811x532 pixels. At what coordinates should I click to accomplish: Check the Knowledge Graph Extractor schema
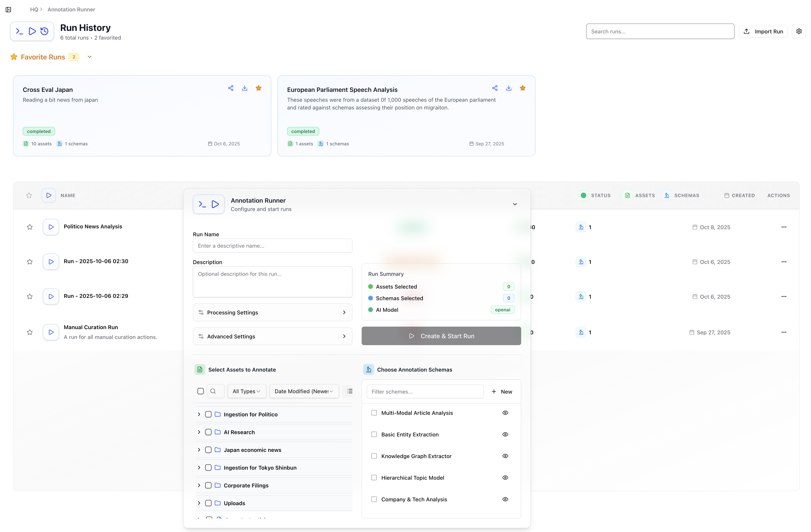click(374, 456)
